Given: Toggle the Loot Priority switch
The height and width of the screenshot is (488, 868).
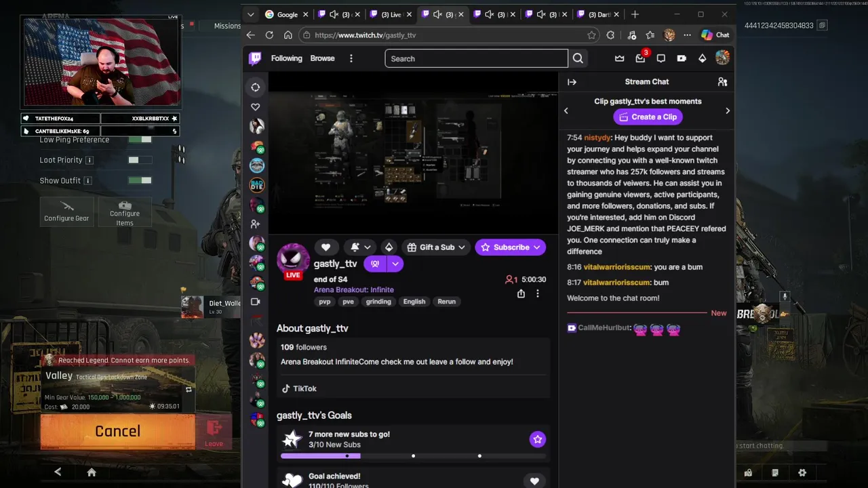Looking at the screenshot, I should click(x=140, y=160).
